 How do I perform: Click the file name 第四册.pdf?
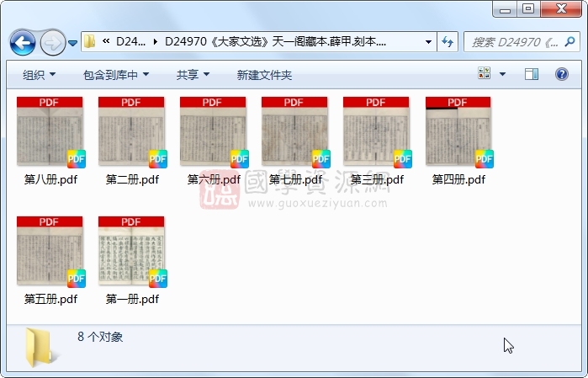tap(458, 179)
